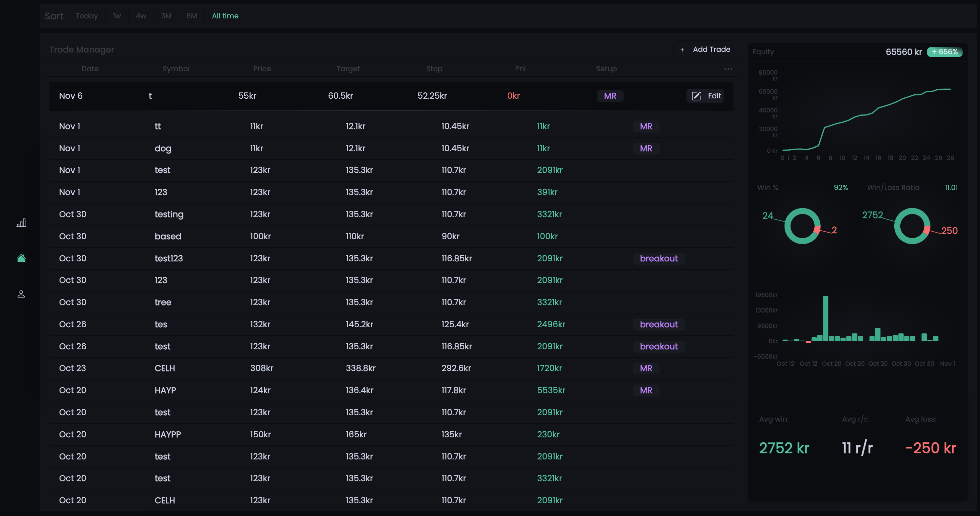Viewport: 980px width, 516px height.
Task: Select the trade with symbol tree
Action: point(391,302)
